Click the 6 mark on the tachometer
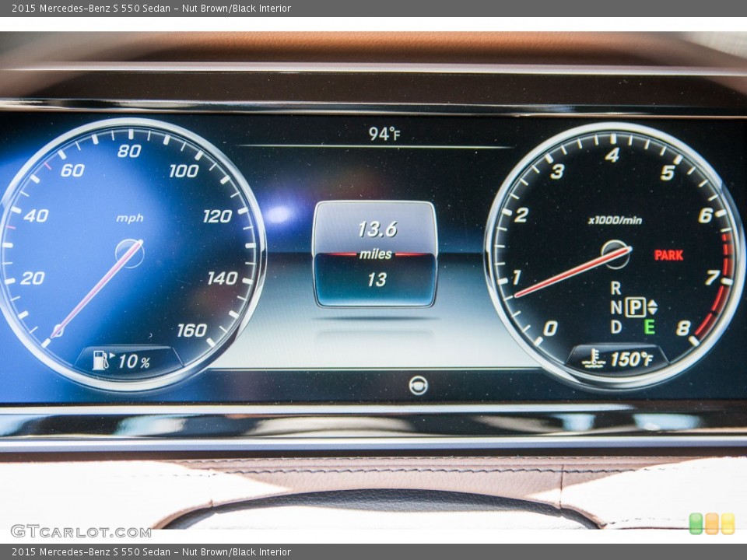The width and height of the screenshot is (747, 560). tap(706, 215)
